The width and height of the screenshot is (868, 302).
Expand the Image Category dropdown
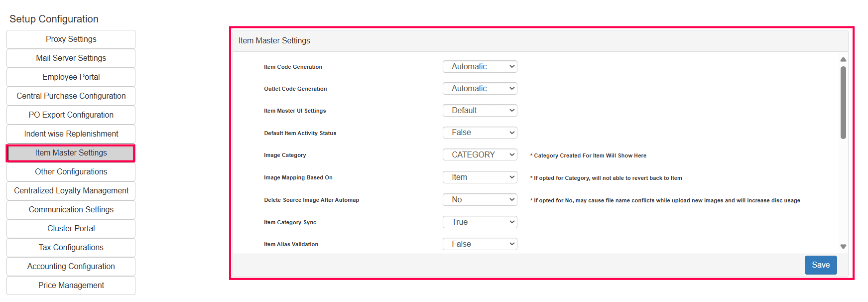[480, 155]
